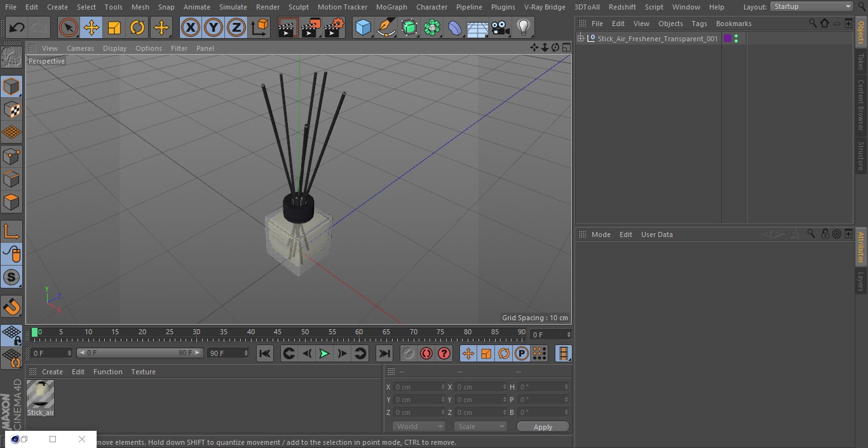The image size is (868, 448).
Task: Toggle position keyframe recording
Action: tap(468, 353)
